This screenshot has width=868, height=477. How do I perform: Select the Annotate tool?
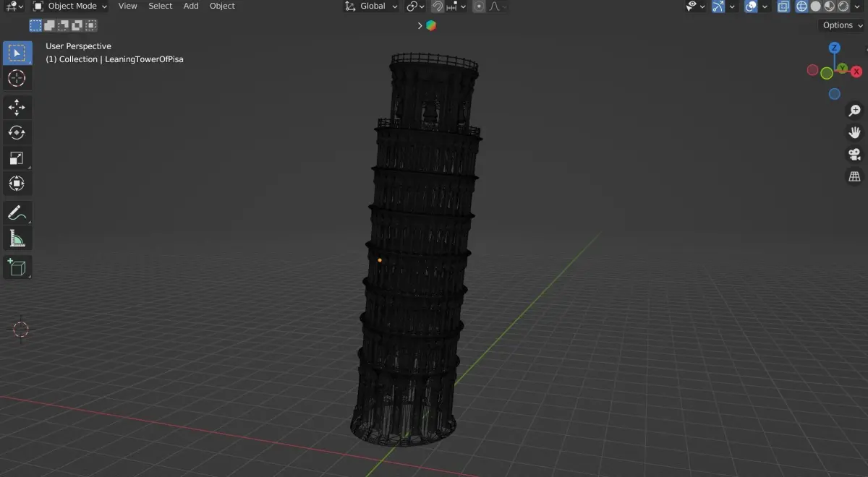coord(17,212)
